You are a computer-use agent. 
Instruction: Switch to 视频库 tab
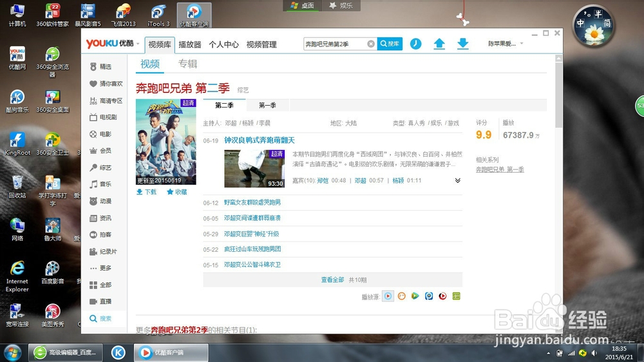(x=160, y=45)
